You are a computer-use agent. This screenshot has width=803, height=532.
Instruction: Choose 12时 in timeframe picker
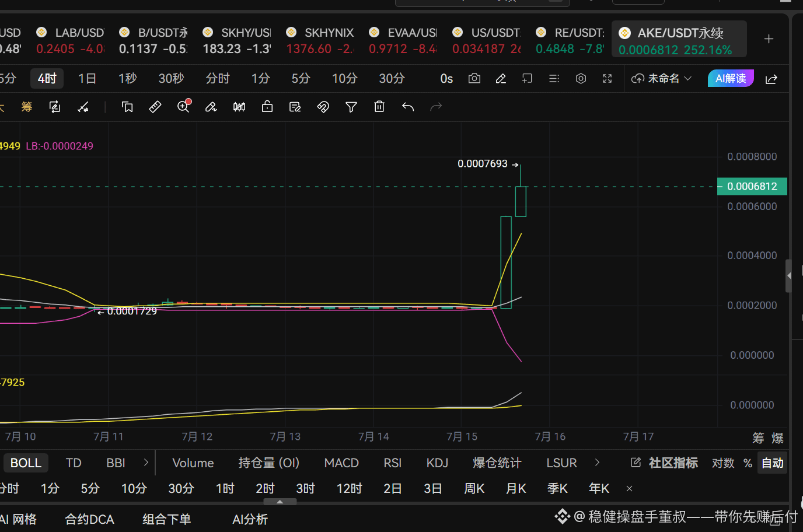[x=350, y=489]
